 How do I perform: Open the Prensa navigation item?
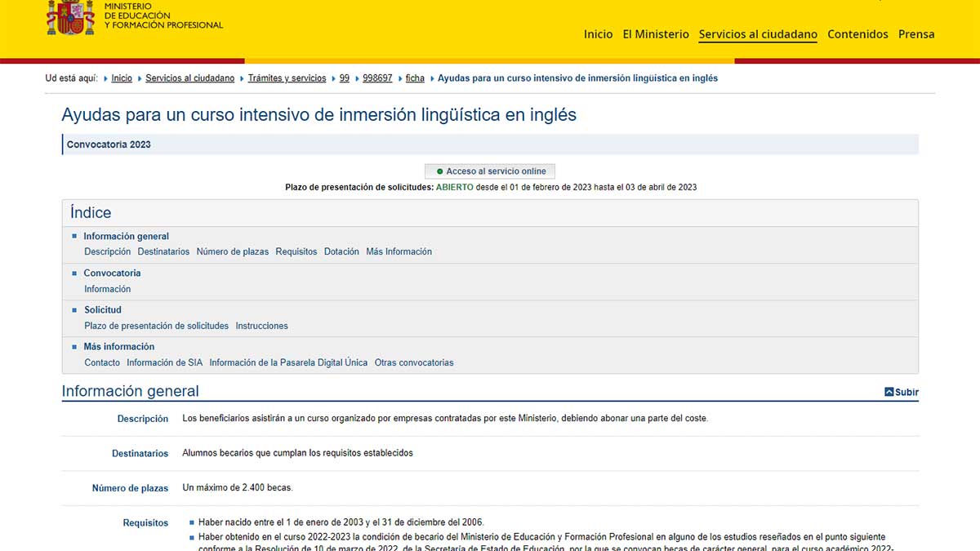(x=916, y=34)
